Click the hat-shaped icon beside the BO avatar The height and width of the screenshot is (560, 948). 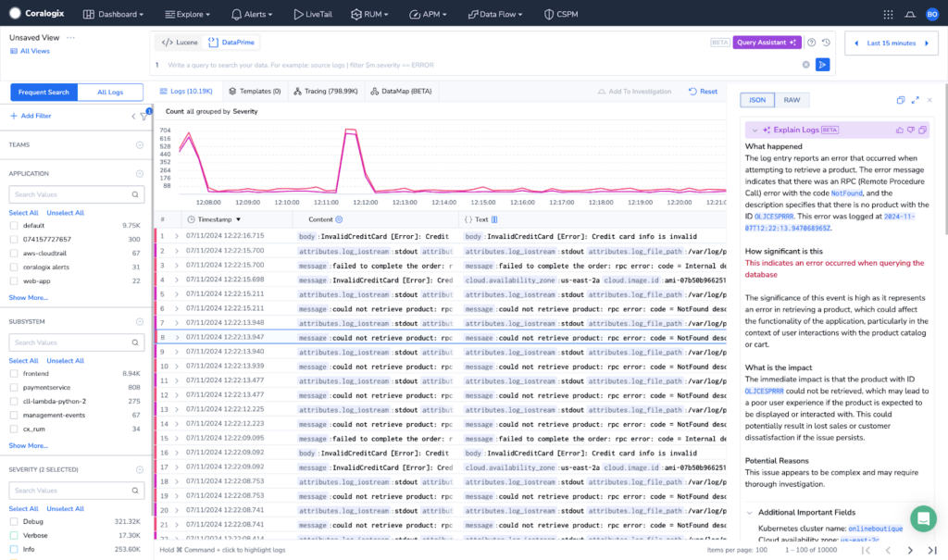click(910, 15)
